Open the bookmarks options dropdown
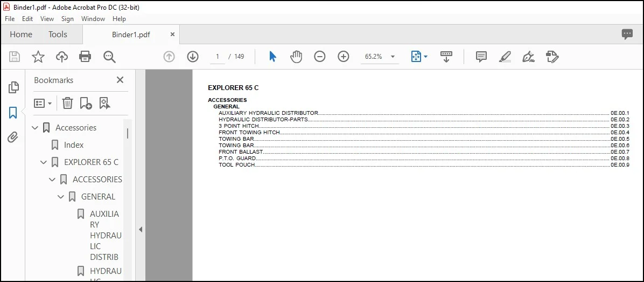This screenshot has width=644, height=282. (43, 103)
